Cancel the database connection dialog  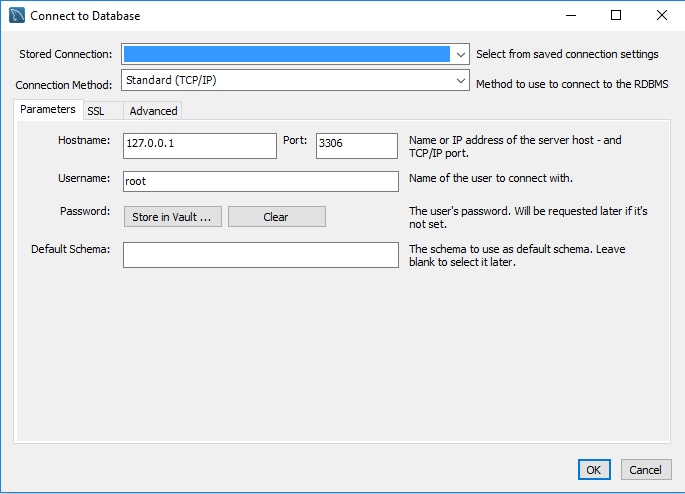click(646, 470)
